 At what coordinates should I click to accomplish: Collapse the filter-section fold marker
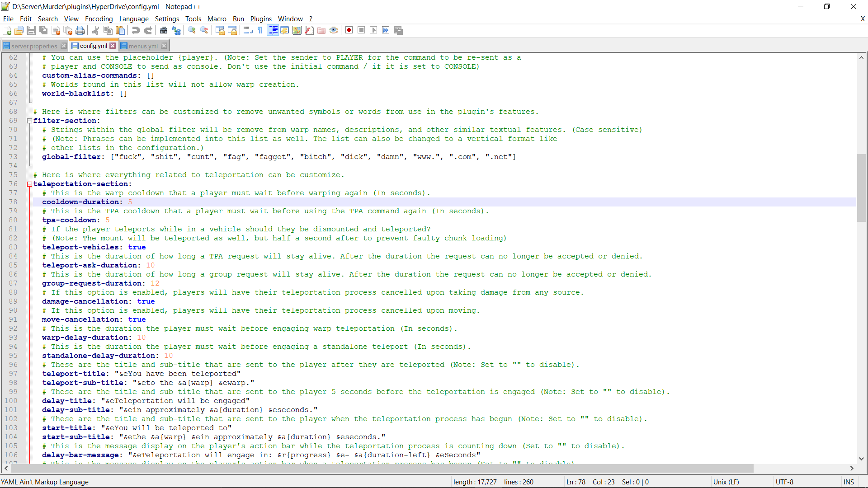pyautogui.click(x=29, y=121)
